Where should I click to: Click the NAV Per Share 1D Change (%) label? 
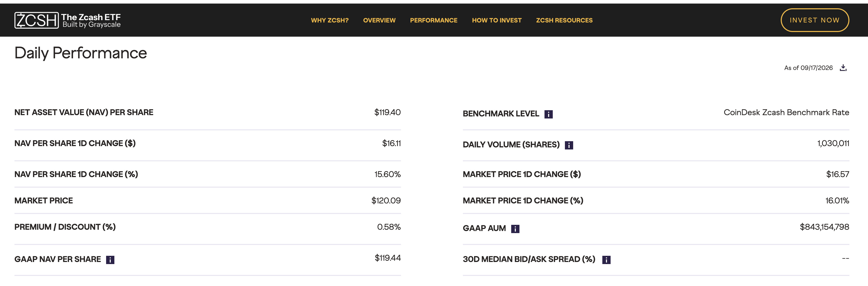tap(76, 174)
